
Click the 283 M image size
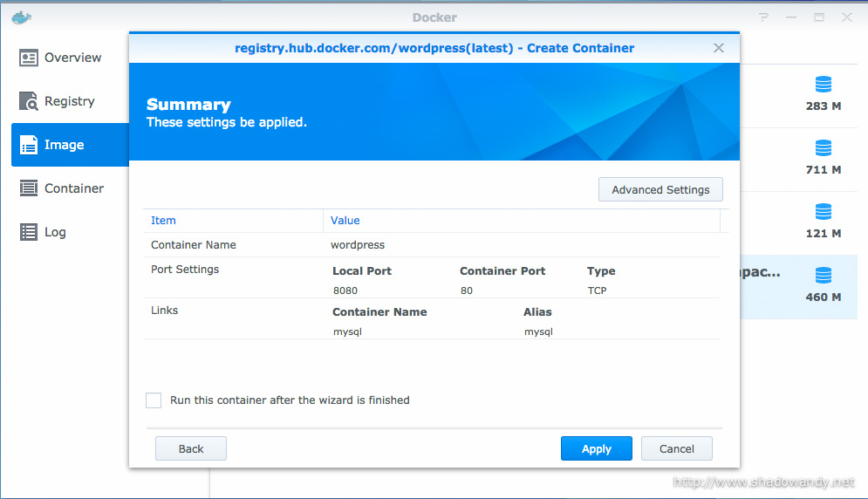click(824, 106)
